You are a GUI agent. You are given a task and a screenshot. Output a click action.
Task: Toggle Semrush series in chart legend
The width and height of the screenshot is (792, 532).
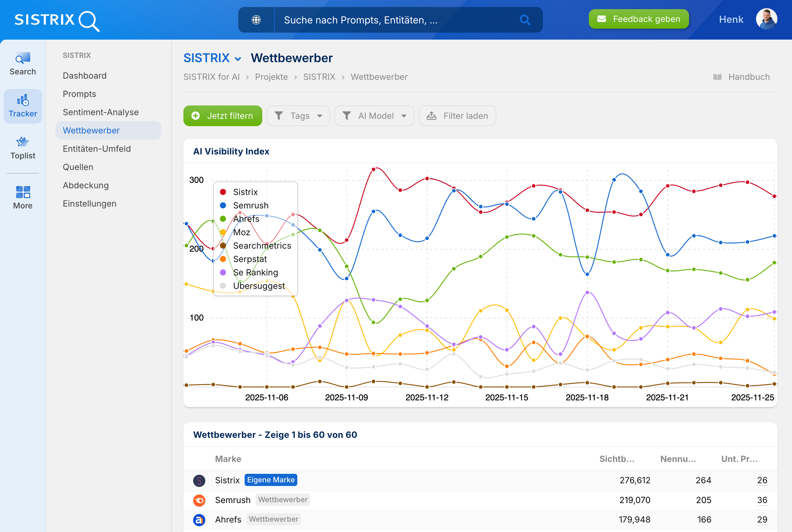pos(250,206)
